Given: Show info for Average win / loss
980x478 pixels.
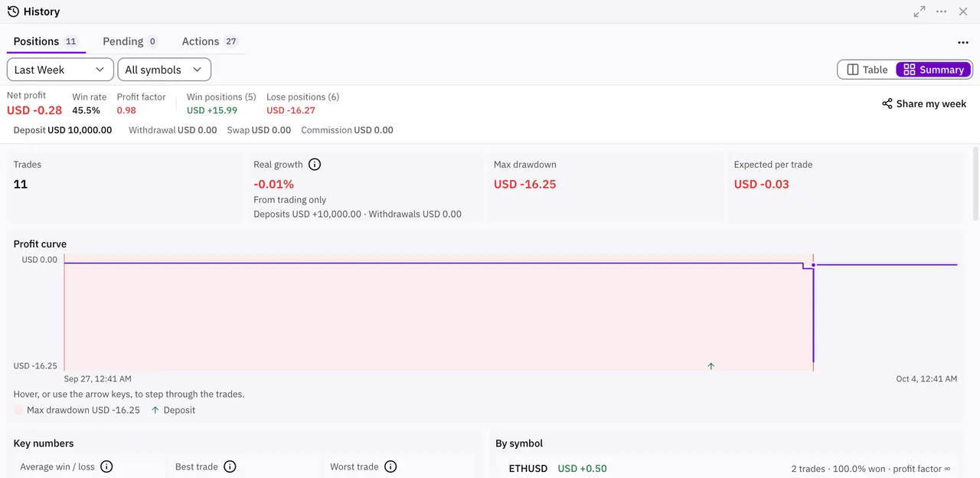Looking at the screenshot, I should click(106, 467).
